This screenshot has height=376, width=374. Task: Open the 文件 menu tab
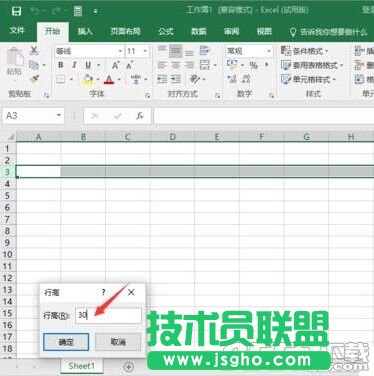pyautogui.click(x=17, y=31)
